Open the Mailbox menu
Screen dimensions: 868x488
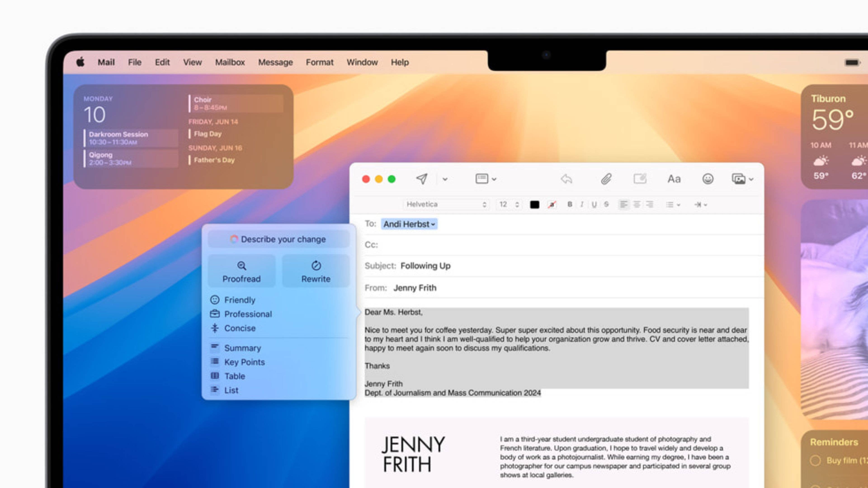pos(230,62)
